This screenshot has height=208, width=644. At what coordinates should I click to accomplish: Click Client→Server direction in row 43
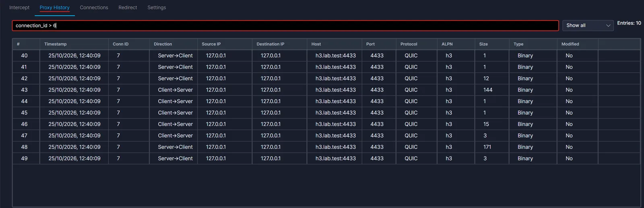(x=175, y=90)
